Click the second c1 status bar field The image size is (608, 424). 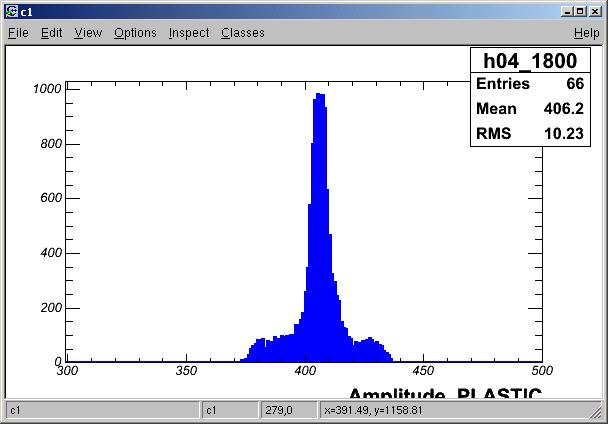click(230, 410)
